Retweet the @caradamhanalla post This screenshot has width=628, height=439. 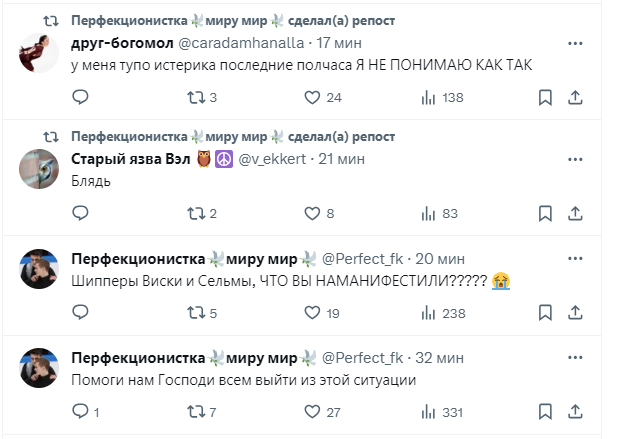coord(197,97)
